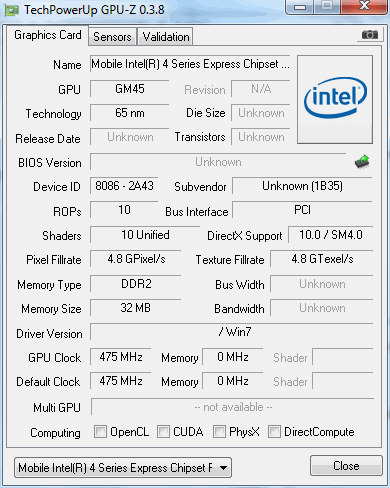
Task: Click the Driver Version field / Win7
Action: [232, 332]
